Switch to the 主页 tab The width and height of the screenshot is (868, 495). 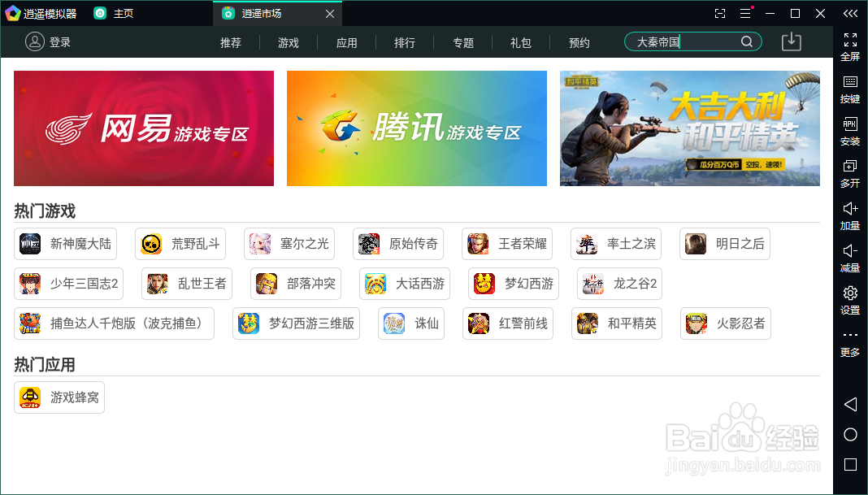[114, 13]
